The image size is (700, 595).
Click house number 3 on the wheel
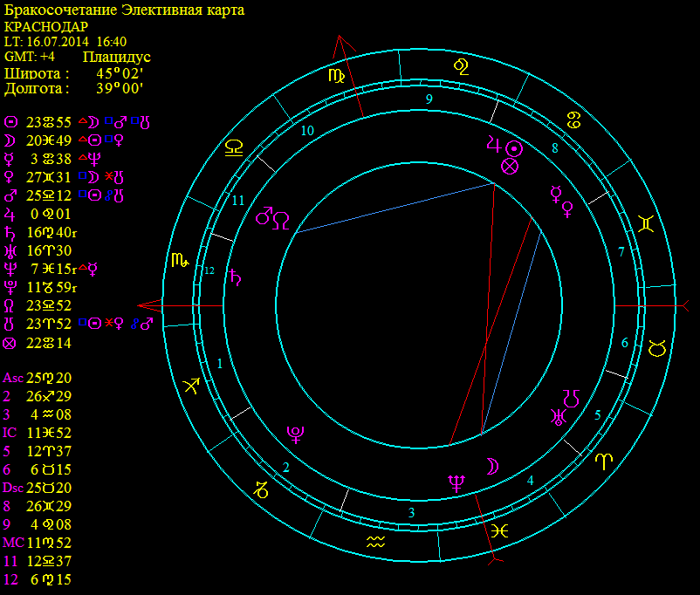412,513
